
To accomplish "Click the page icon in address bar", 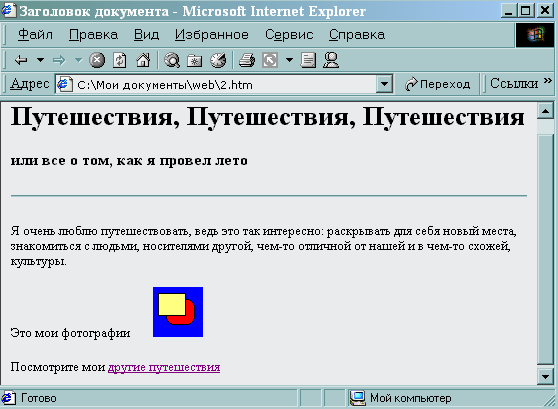I will pos(65,84).
